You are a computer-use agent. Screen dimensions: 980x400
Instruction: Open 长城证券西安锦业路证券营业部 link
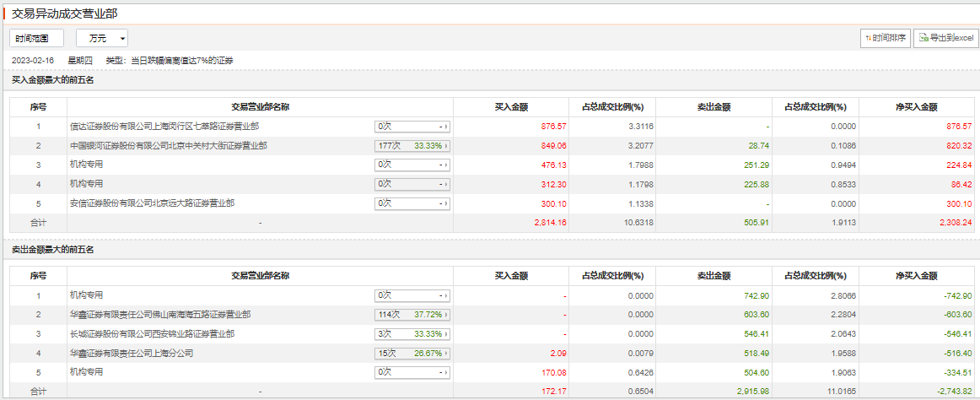(x=152, y=334)
